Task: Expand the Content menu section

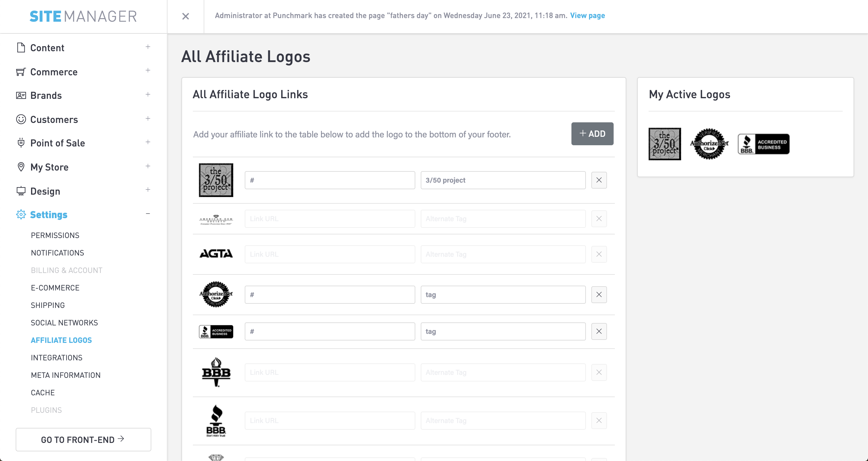Action: [148, 47]
